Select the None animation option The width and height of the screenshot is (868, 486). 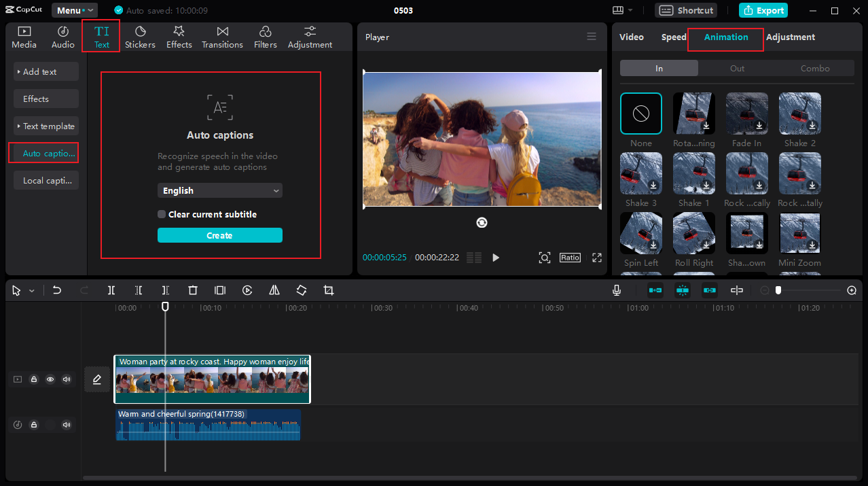[641, 114]
